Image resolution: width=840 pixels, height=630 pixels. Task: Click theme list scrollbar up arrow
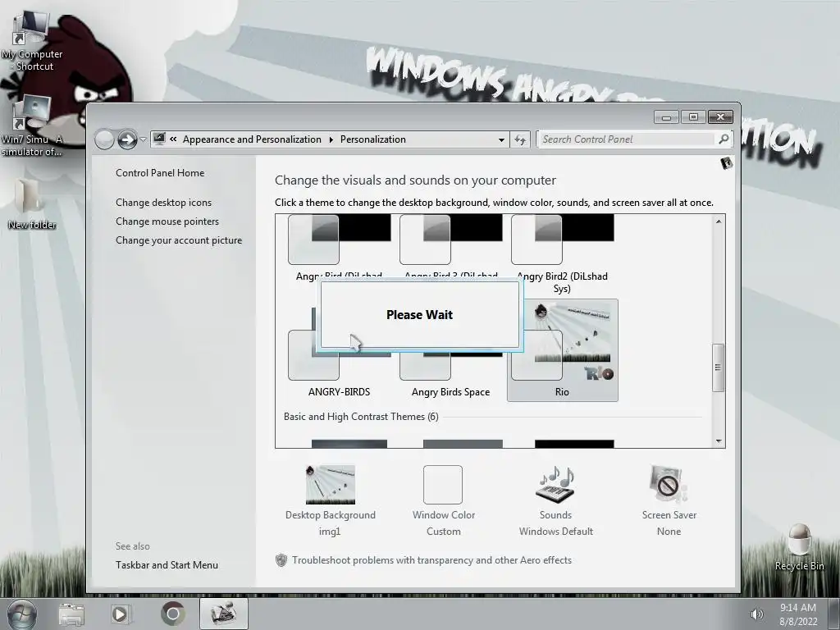(x=719, y=221)
